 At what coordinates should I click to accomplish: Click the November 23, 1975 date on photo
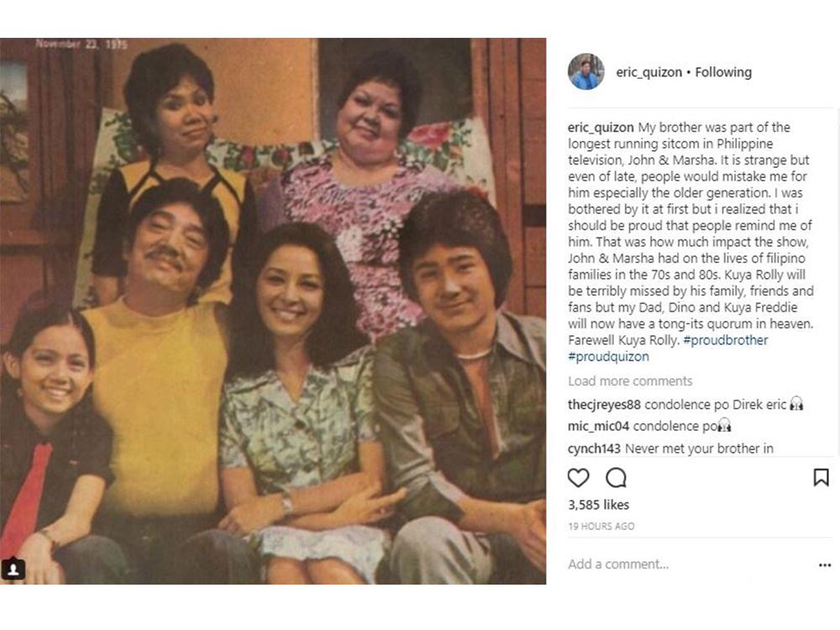81,44
